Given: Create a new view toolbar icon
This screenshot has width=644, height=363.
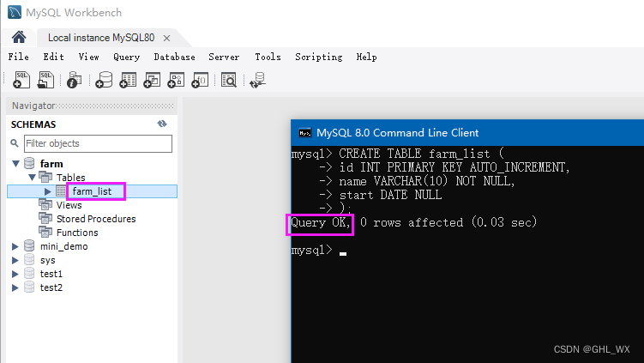Looking at the screenshot, I should (x=152, y=80).
